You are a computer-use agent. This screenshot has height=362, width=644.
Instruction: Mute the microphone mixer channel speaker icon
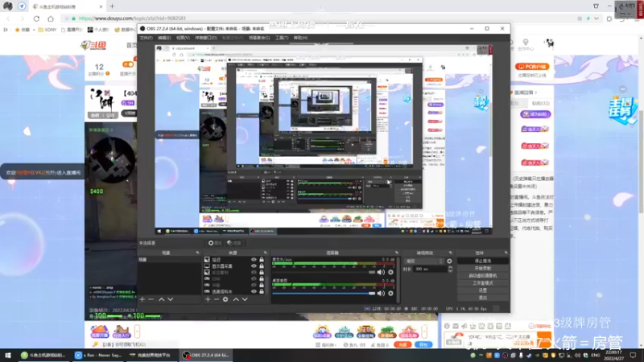pos(381,272)
